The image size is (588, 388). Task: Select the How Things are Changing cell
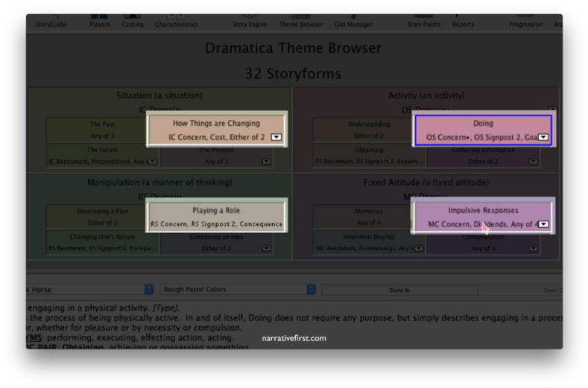[x=216, y=130]
